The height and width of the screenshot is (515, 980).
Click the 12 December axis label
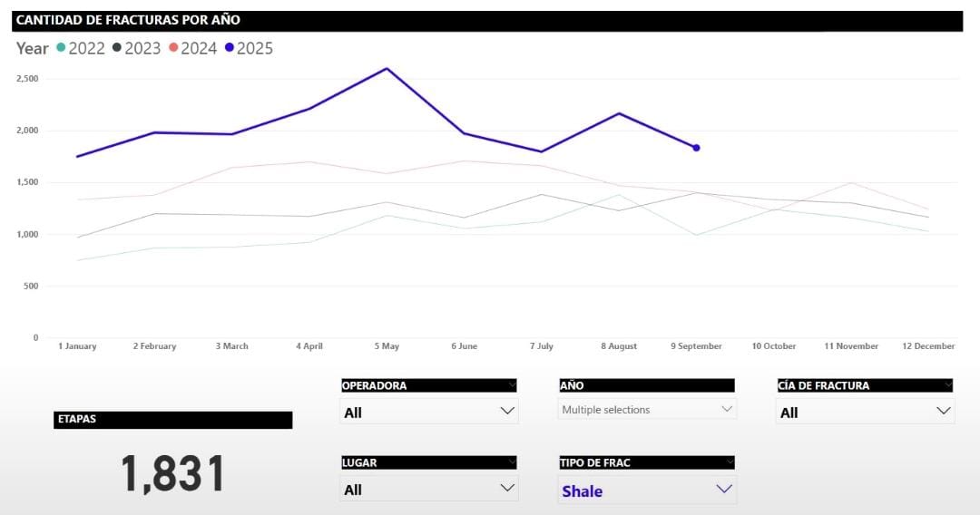coord(928,346)
